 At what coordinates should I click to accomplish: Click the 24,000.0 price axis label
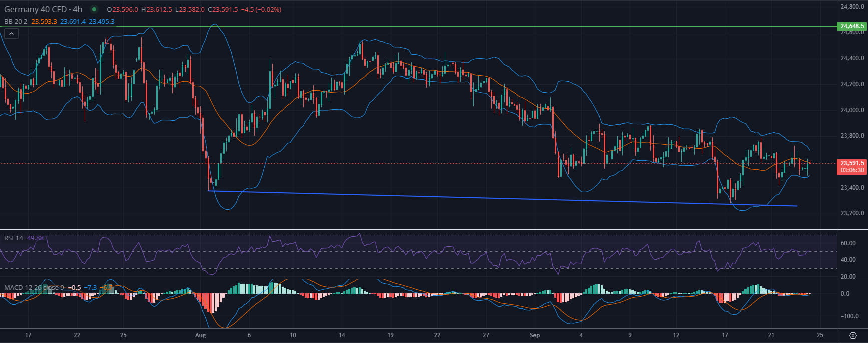pyautogui.click(x=852, y=110)
